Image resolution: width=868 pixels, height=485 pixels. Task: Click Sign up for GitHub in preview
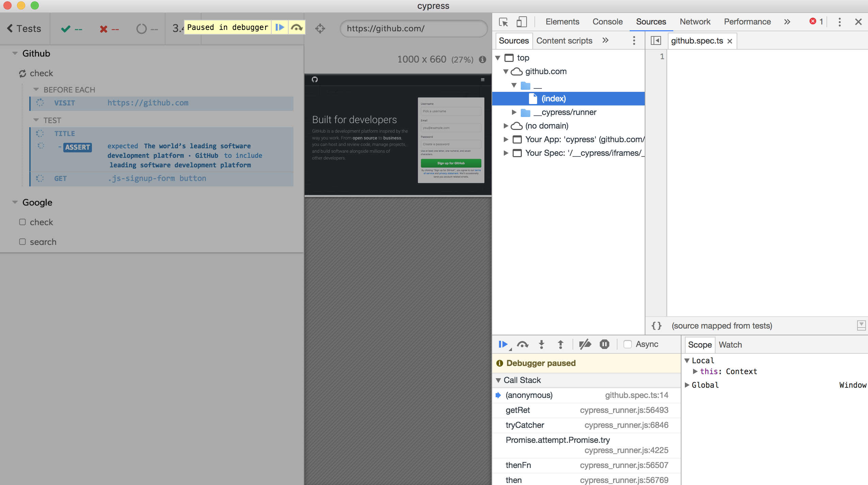click(451, 163)
